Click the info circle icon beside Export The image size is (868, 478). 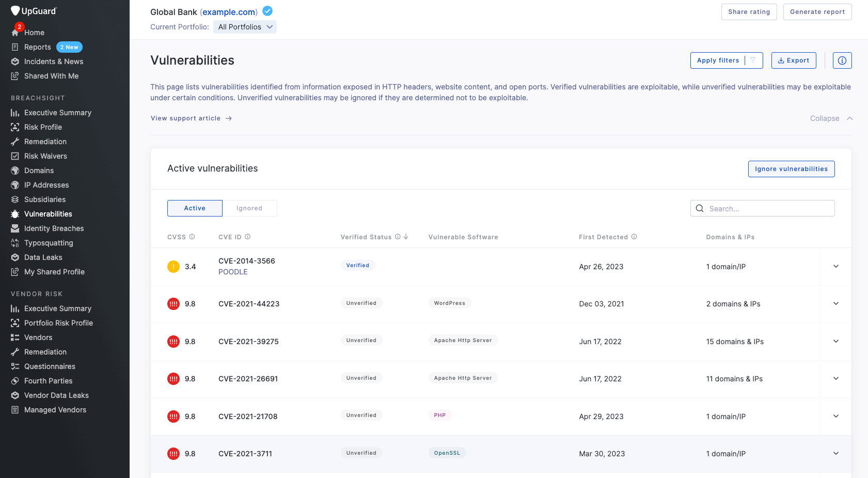click(842, 60)
